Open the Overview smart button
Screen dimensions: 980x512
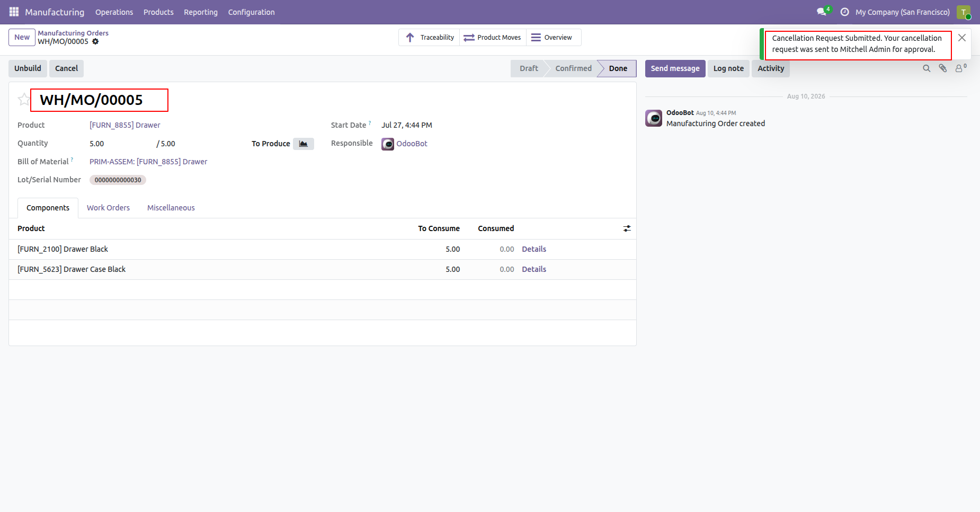tap(554, 38)
